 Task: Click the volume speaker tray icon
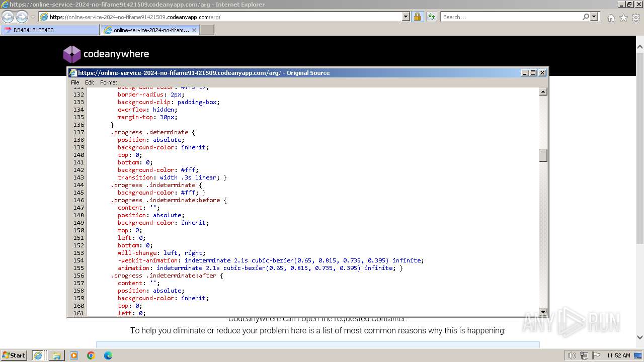point(572,355)
